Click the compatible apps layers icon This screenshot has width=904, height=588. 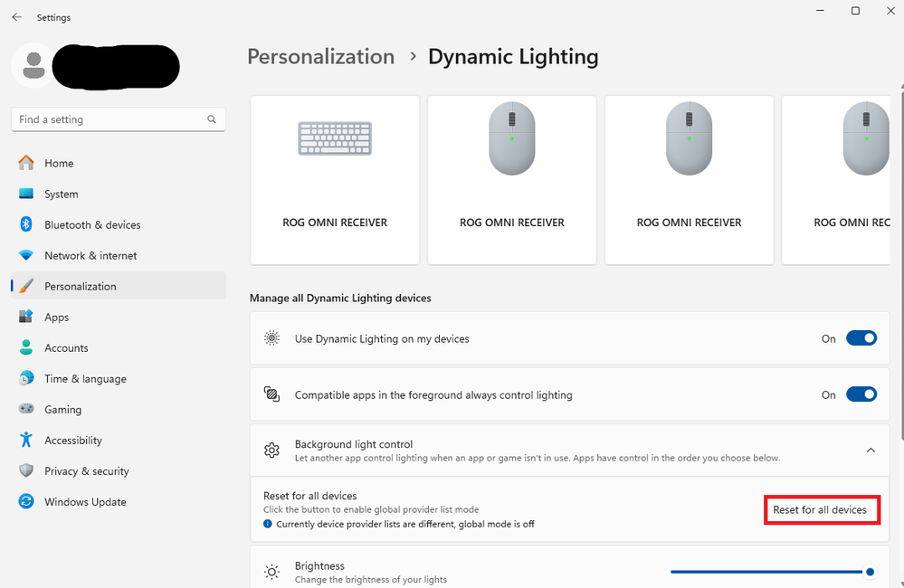coord(271,394)
